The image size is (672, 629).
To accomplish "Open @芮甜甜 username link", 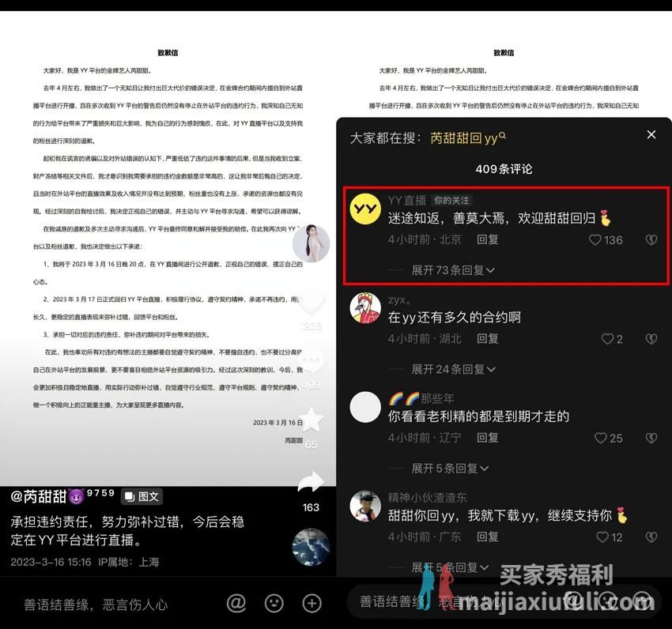I will pyautogui.click(x=62, y=496).
